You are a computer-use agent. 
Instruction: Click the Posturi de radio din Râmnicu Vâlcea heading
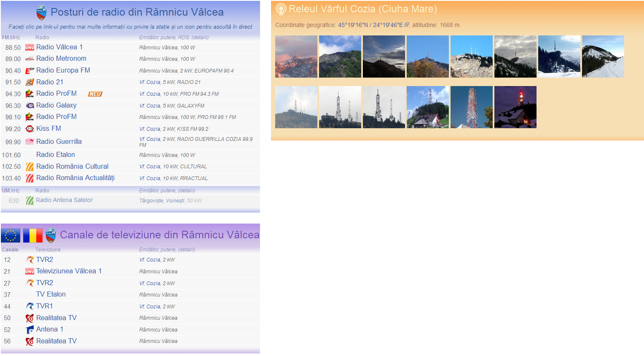coord(137,12)
